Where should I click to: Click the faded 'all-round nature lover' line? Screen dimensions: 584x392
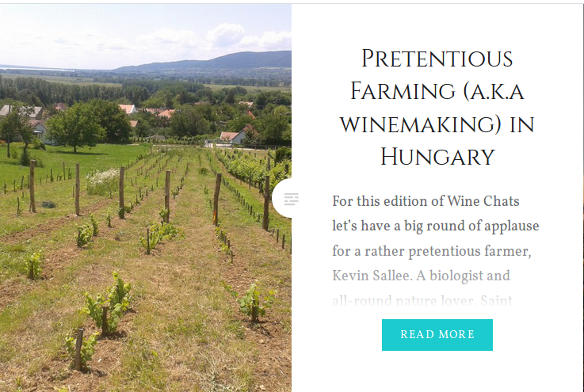422,300
